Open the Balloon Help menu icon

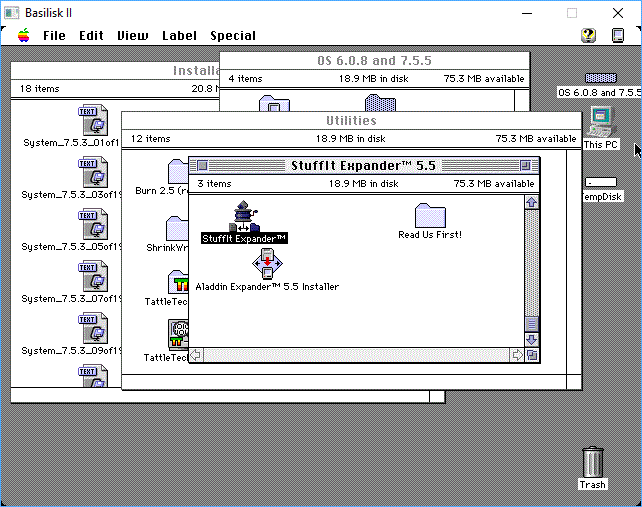(x=588, y=35)
